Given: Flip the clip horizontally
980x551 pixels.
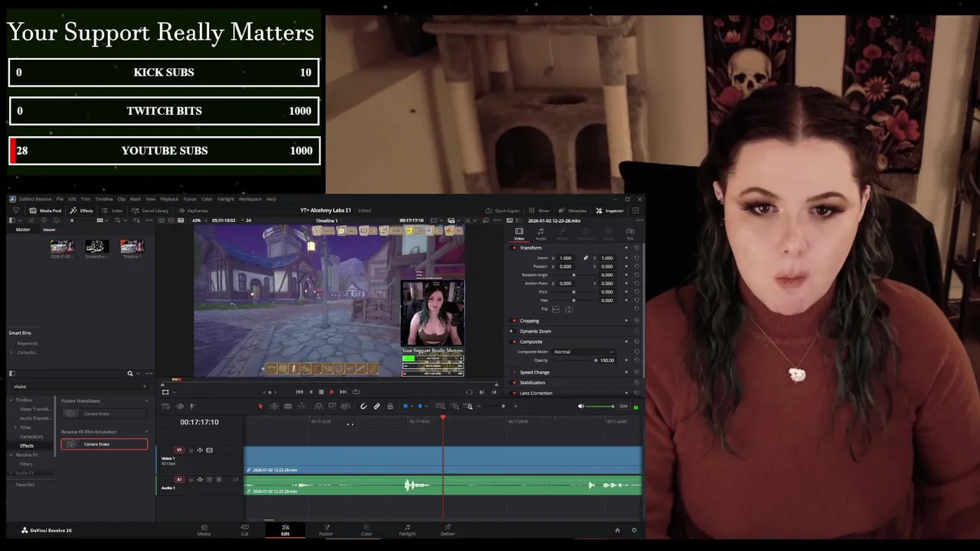Looking at the screenshot, I should tap(554, 309).
